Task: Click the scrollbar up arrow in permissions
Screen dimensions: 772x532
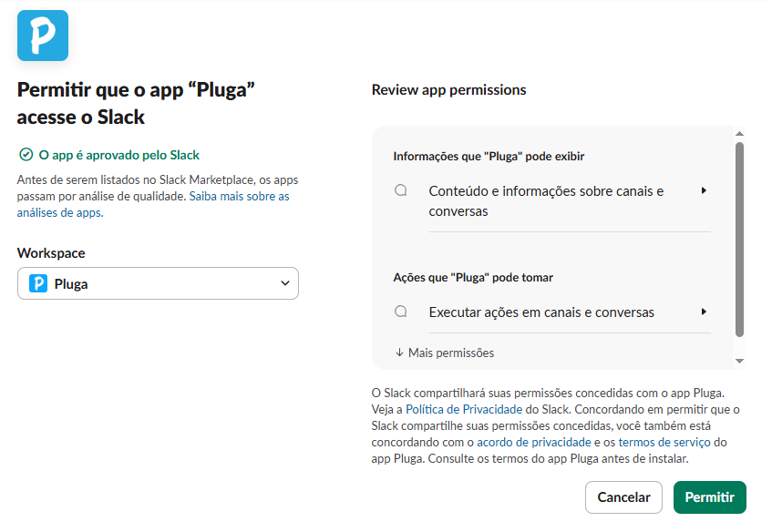Action: (740, 133)
